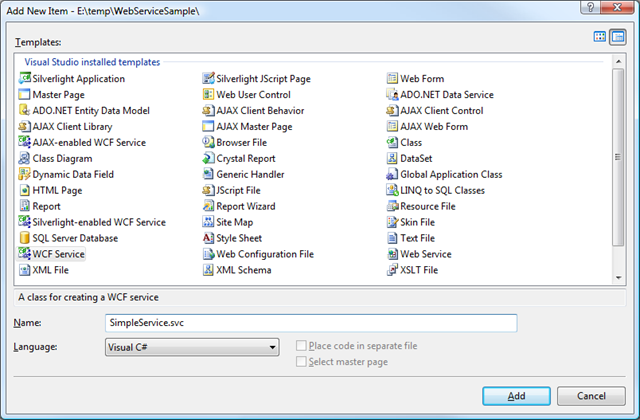Viewport: 640px width, 420px height.
Task: Select the Web Service template icon
Action: 392,253
